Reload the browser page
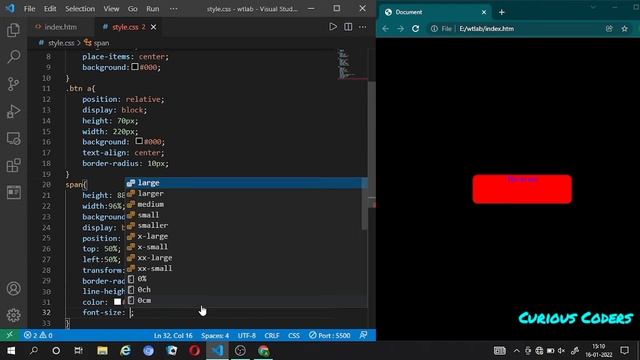 tap(416, 29)
